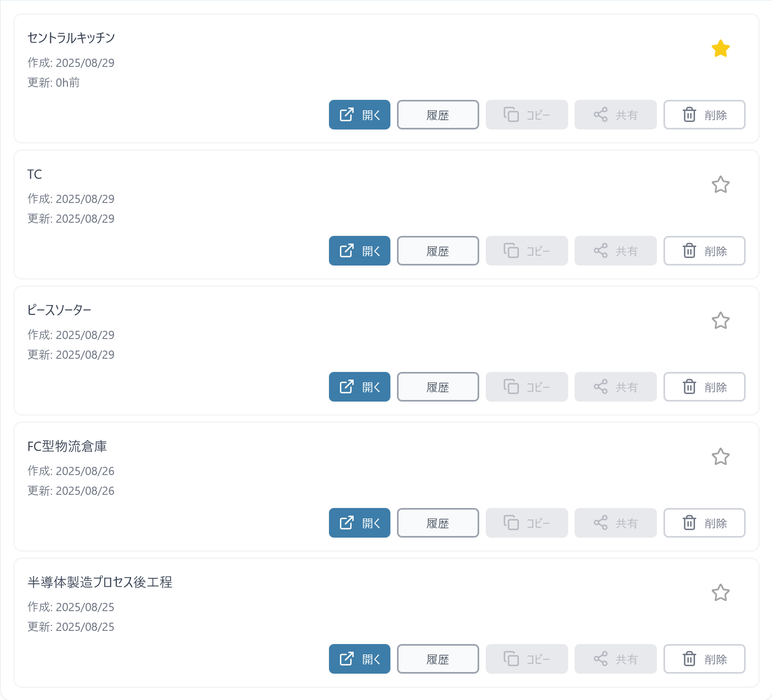The width and height of the screenshot is (772, 700).
Task: Star the ピースソーター project
Action: (720, 321)
